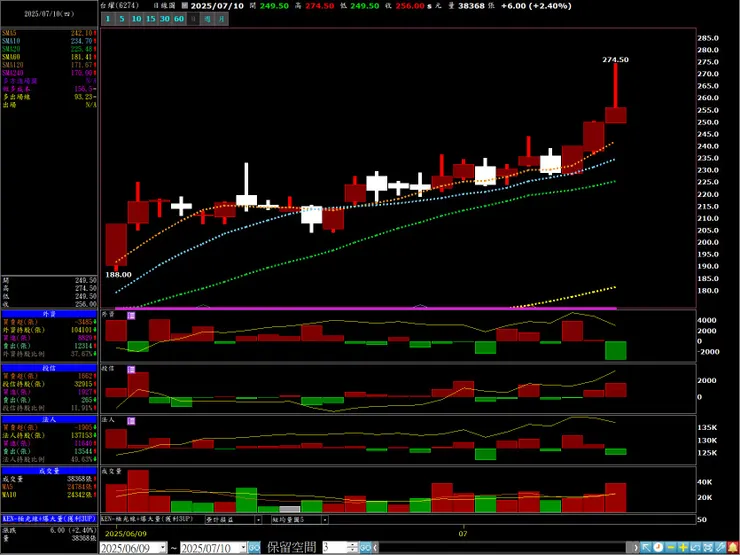Click purple icon in 外資 panel

[x=131, y=316]
